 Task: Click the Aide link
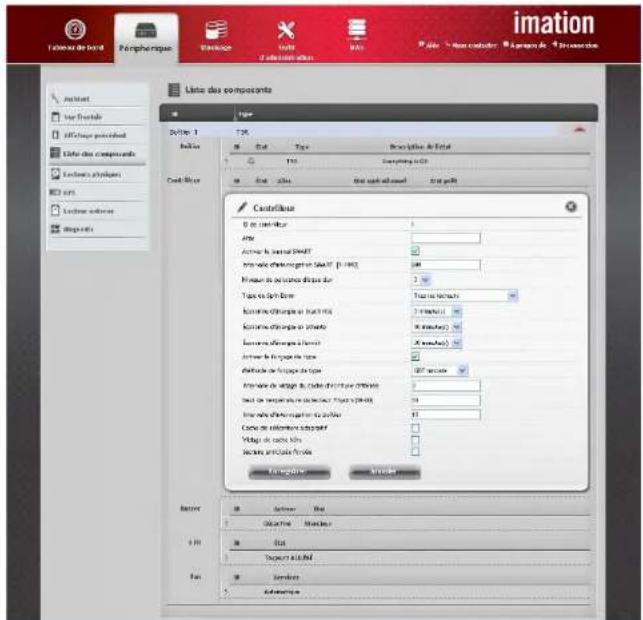[x=429, y=45]
